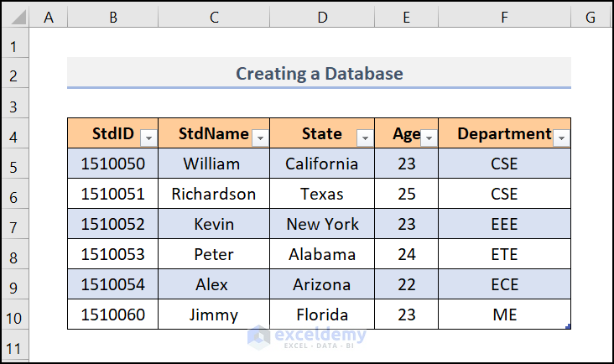614x364 pixels.
Task: Click the Arizona state cell
Action: (322, 285)
